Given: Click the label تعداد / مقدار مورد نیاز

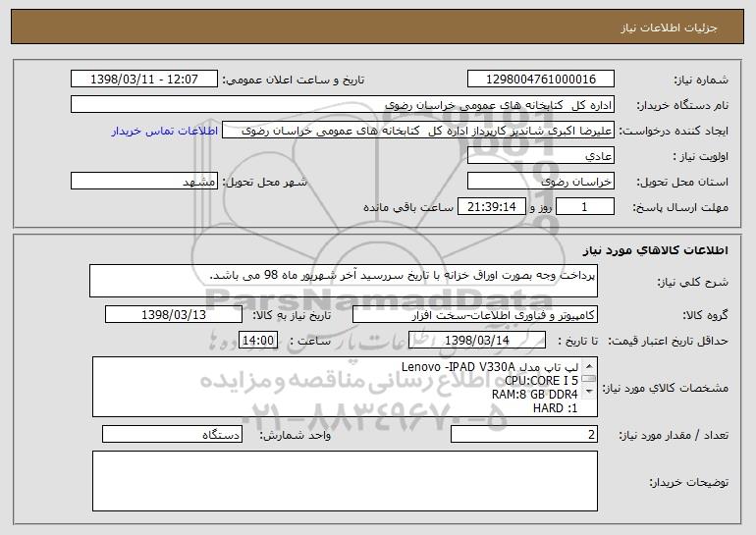Looking at the screenshot, I should coord(674,435).
